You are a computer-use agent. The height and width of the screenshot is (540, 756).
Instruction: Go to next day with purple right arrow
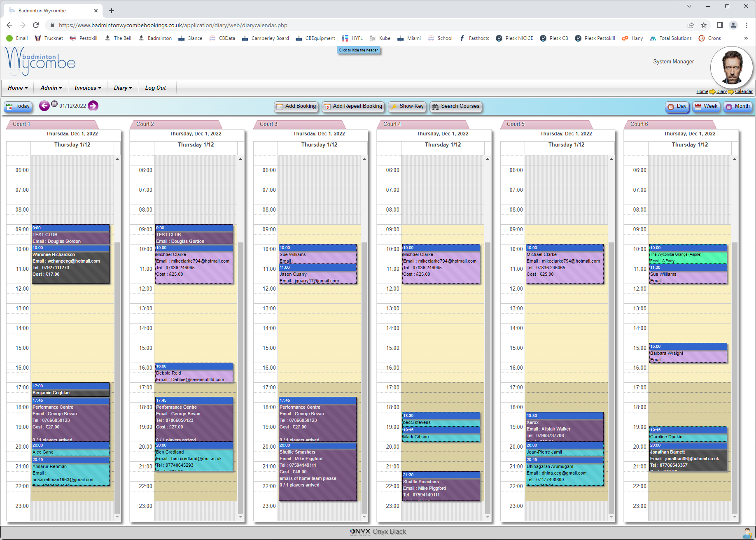[93, 106]
